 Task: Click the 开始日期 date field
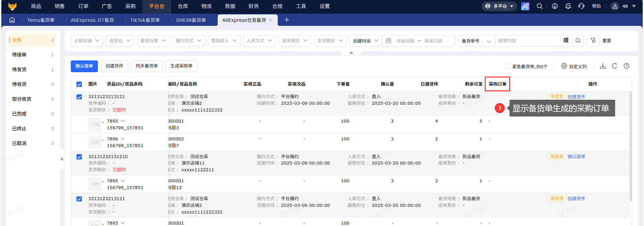pyautogui.click(x=405, y=41)
